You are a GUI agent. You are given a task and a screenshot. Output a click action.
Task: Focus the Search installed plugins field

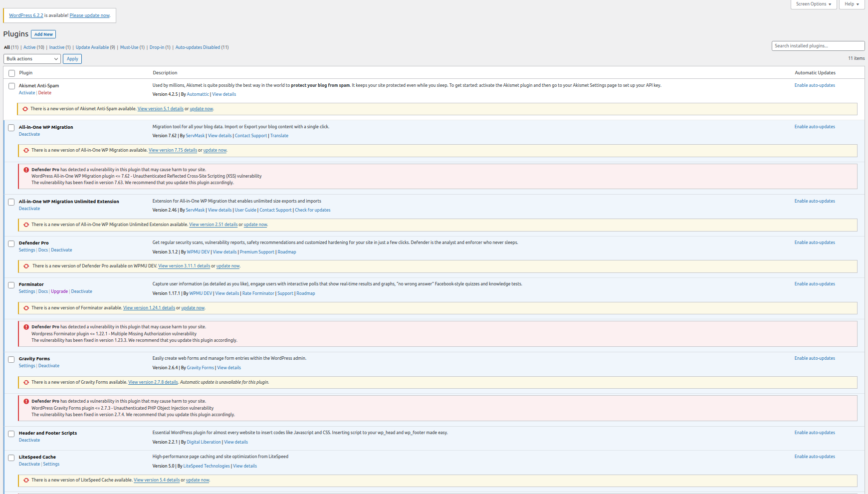pos(818,46)
